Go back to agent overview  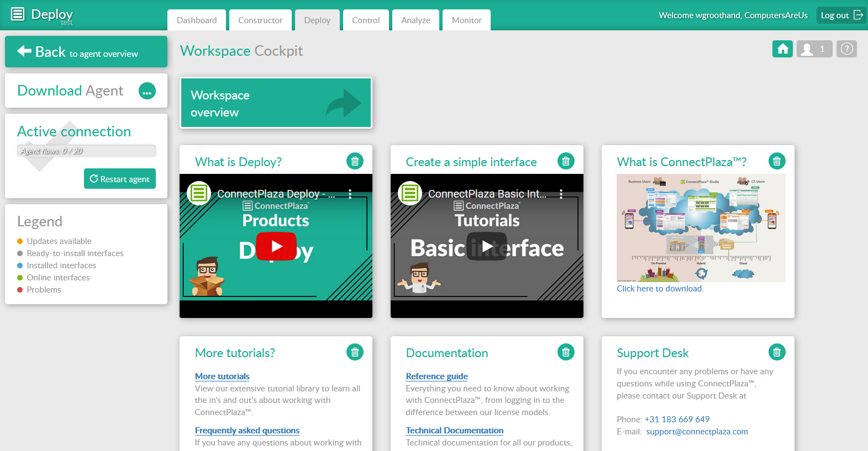coord(86,52)
